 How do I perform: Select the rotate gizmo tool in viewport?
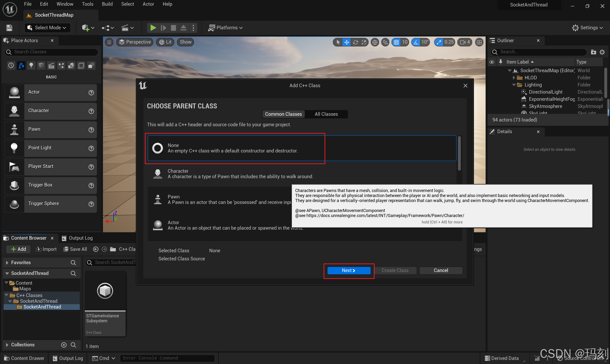pos(355,42)
